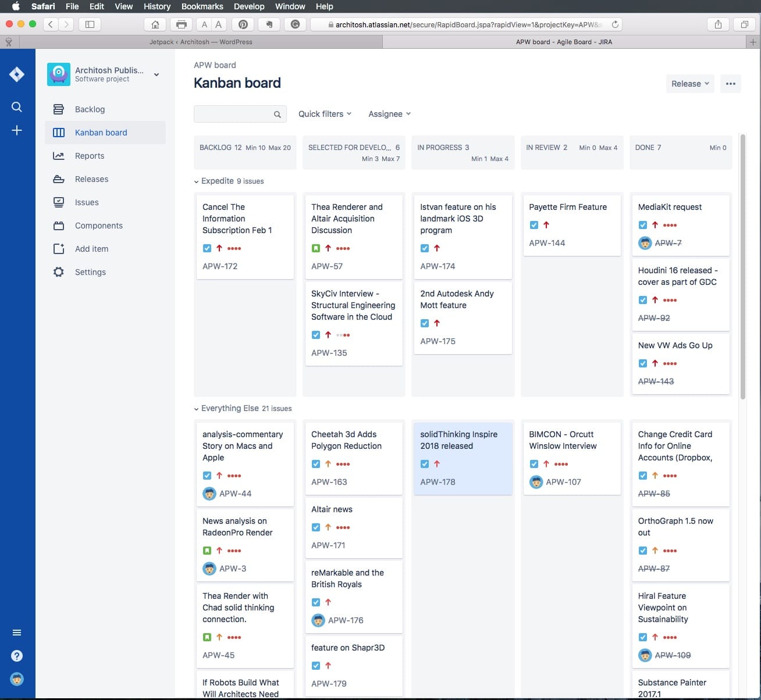Click the Release button
Viewport: 761px width, 700px height.
(x=689, y=84)
